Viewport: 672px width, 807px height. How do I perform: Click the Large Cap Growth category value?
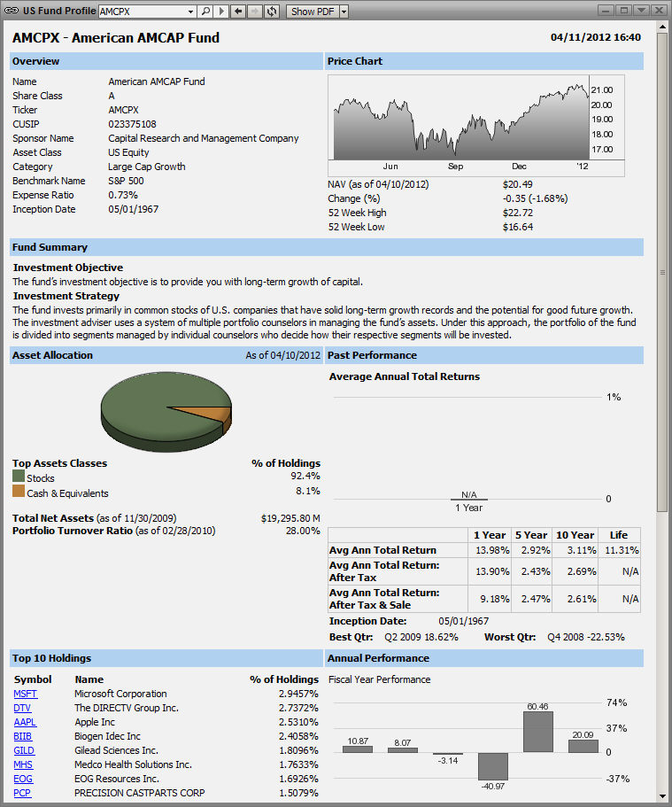(147, 167)
